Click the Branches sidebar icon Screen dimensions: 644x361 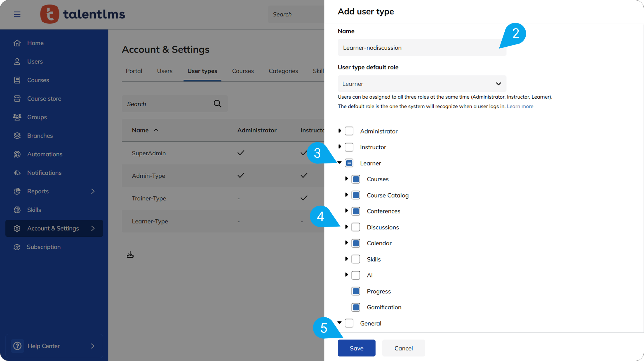pyautogui.click(x=17, y=136)
